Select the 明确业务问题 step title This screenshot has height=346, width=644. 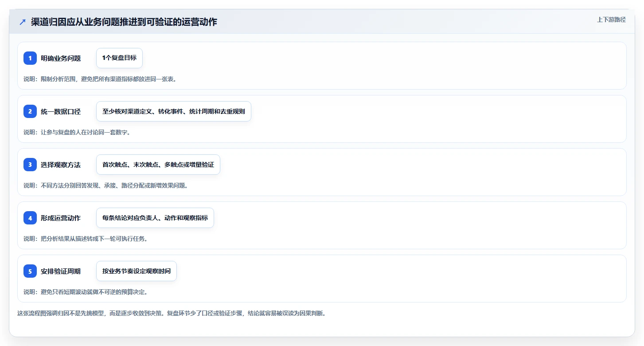click(61, 58)
